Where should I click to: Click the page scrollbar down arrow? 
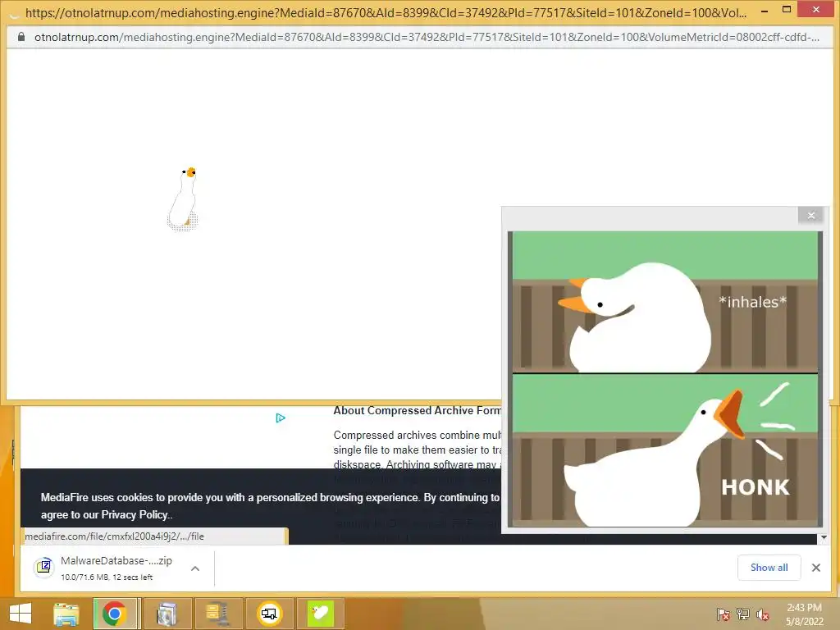[824, 537]
